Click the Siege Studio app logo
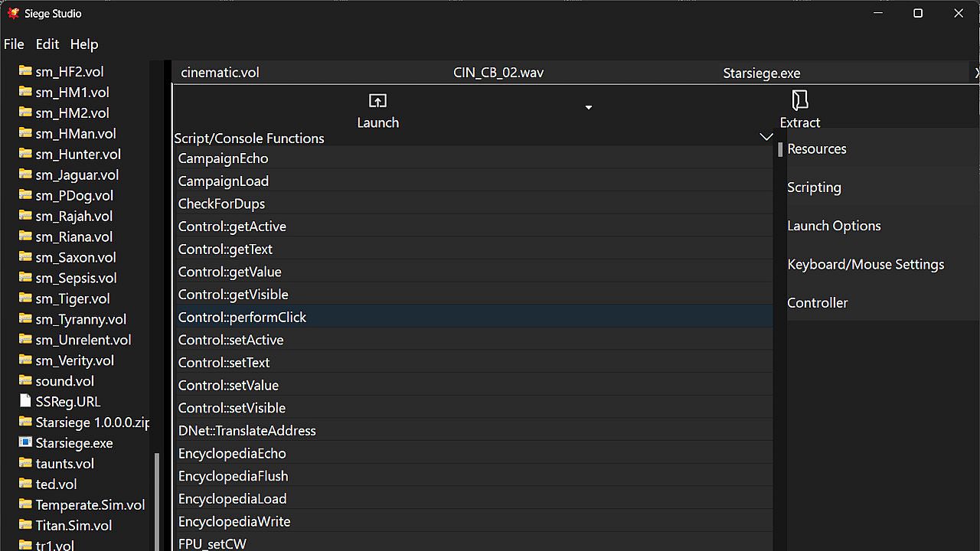Viewport: 980px width, 551px height. pos(13,13)
